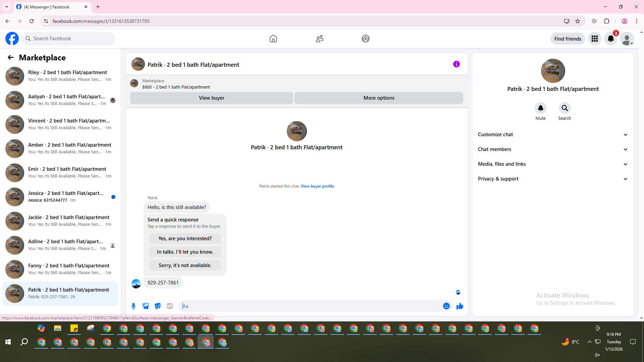Open Jackie's apartment conversation
Screen dimensions: 644x362
coord(60,221)
